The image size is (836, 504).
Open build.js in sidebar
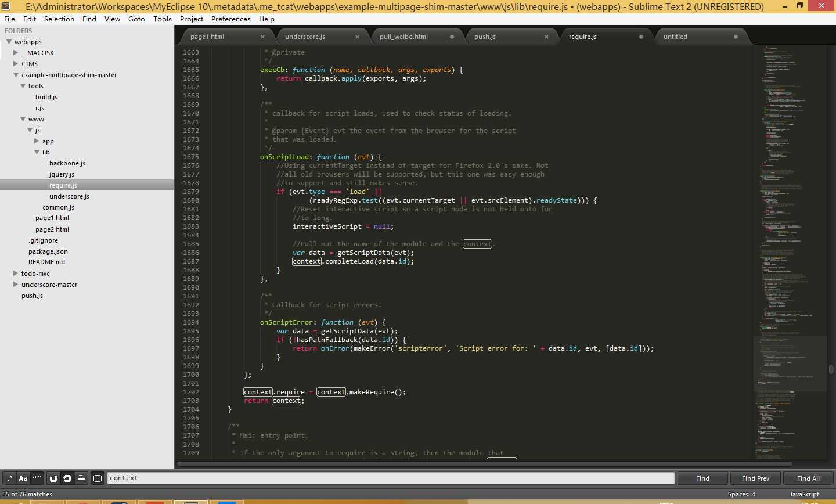(46, 97)
